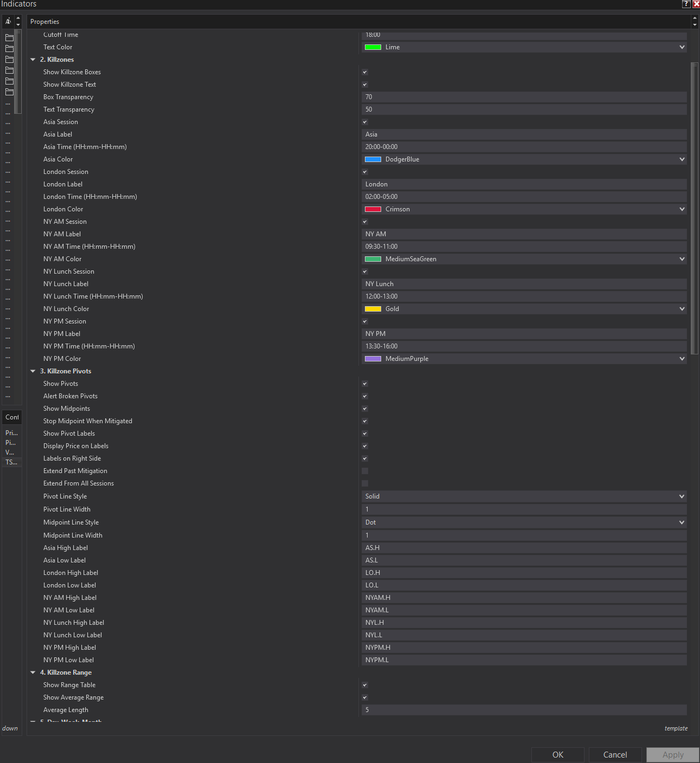Click the London Time field 02:00-05:00
Screen dimensions: 700x763
coord(524,197)
